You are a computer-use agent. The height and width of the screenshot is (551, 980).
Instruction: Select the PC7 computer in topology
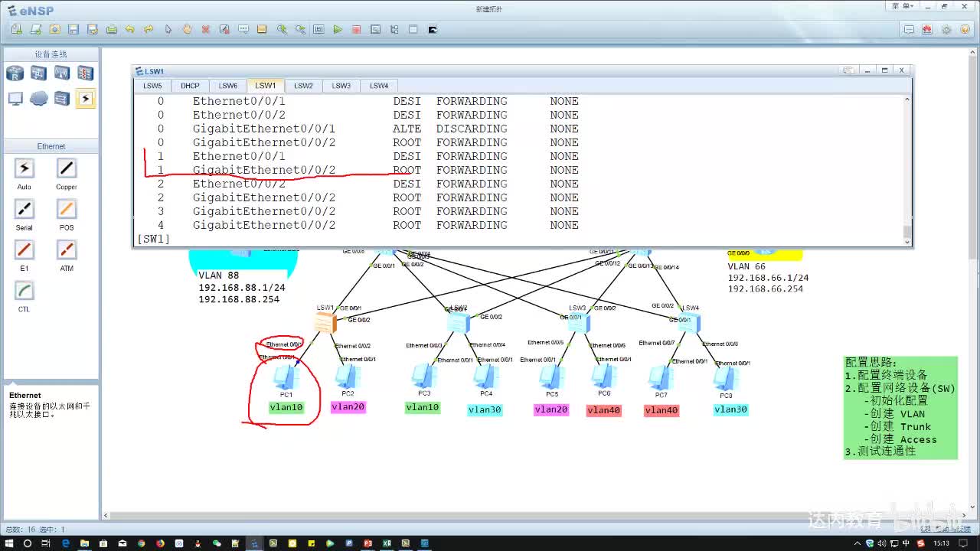tap(661, 378)
